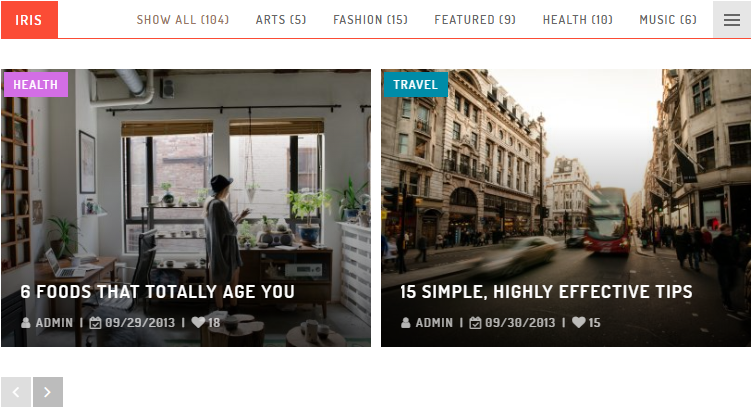Click the previous slide arrow
The image size is (752, 408).
pos(16,392)
